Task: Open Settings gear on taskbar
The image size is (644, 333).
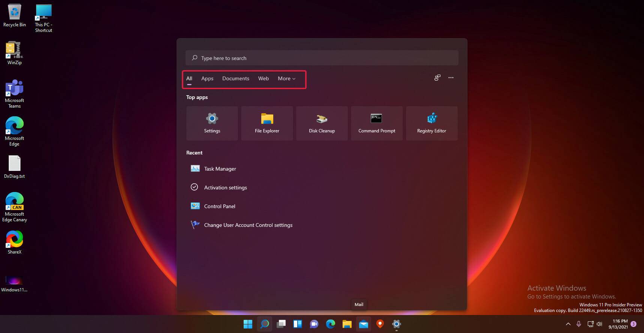Action: click(x=397, y=324)
